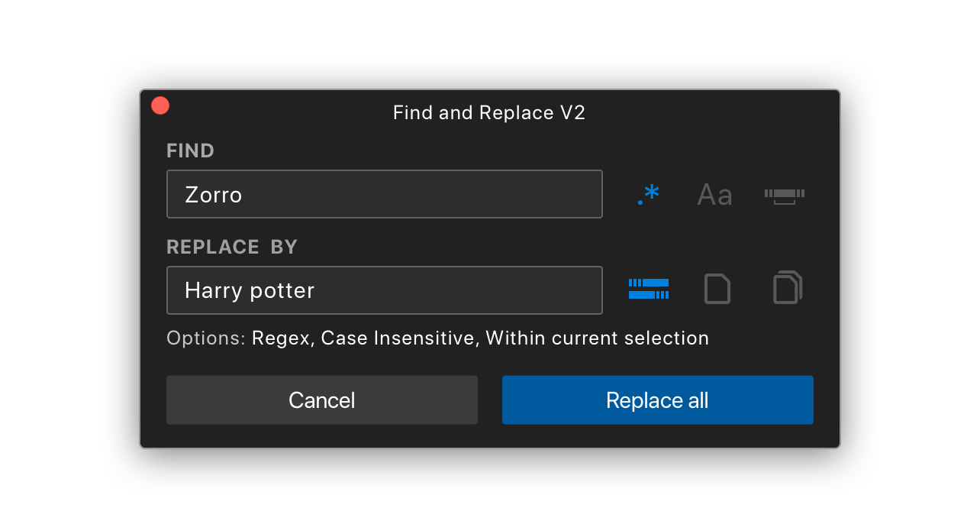Click the Replace all button
Screen dimensions: 980x521
[x=657, y=400]
